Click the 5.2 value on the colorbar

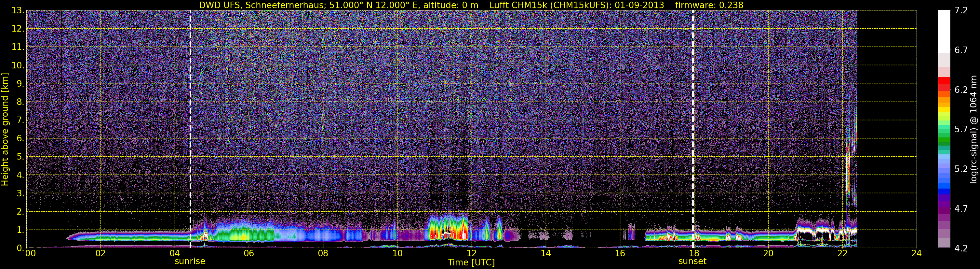[x=961, y=169]
